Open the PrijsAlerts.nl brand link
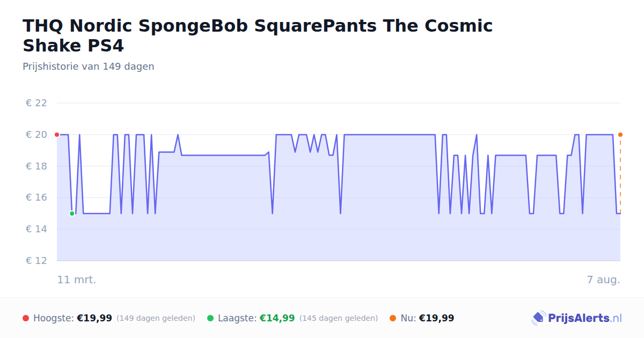The width and height of the screenshot is (644, 338). (x=576, y=318)
